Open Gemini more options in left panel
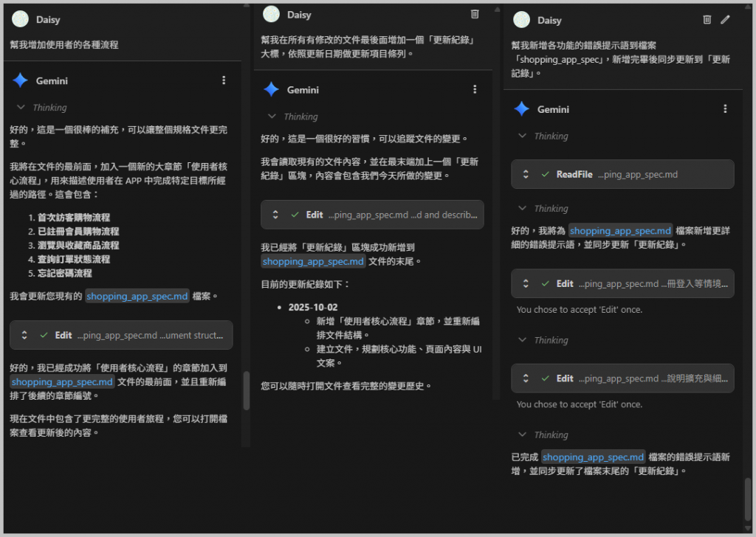 [224, 80]
